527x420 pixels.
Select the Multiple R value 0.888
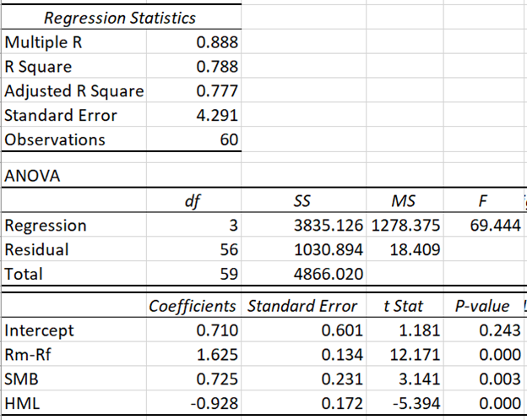pos(217,42)
